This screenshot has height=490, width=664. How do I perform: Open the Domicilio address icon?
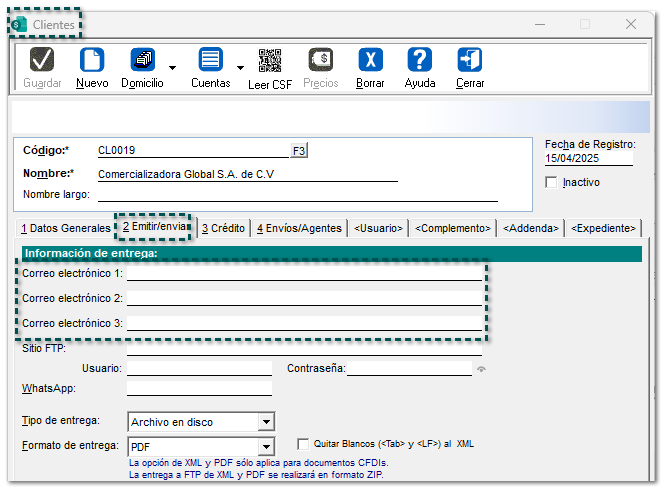(142, 60)
